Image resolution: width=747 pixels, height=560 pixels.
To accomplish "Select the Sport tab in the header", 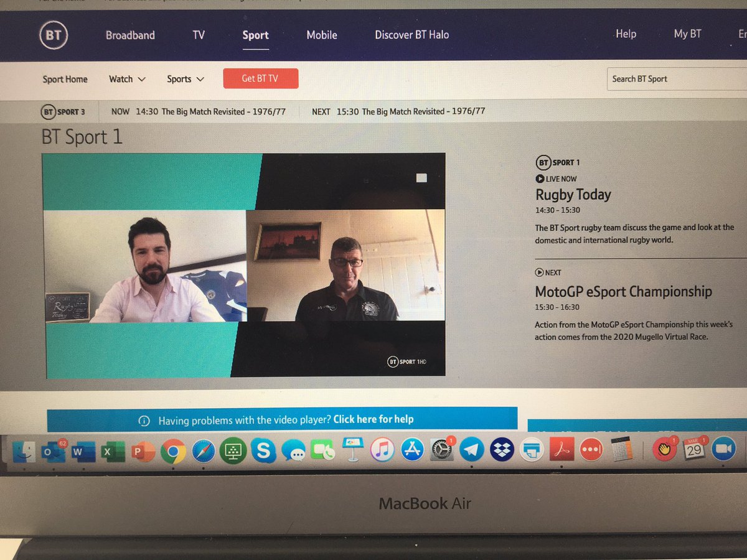I will 255,35.
